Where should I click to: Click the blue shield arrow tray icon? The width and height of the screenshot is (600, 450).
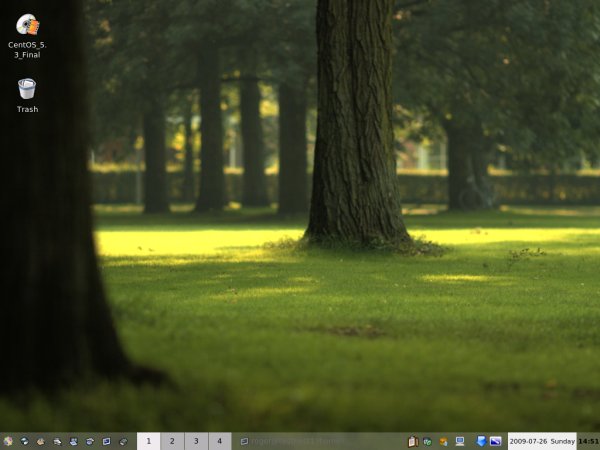[481, 441]
